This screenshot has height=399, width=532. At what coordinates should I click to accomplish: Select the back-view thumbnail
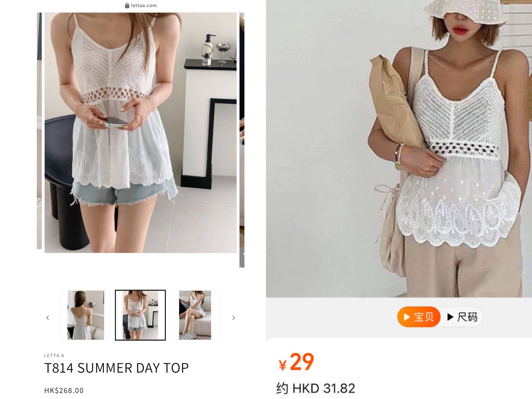86,315
